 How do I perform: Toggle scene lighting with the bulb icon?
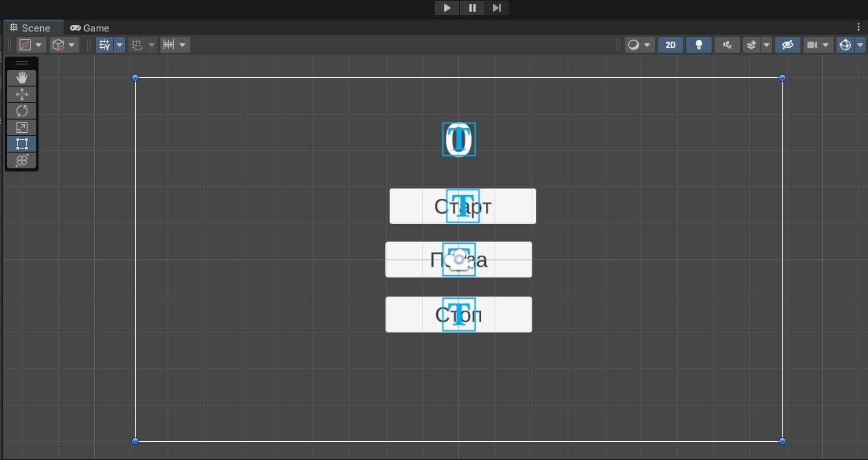pos(698,45)
